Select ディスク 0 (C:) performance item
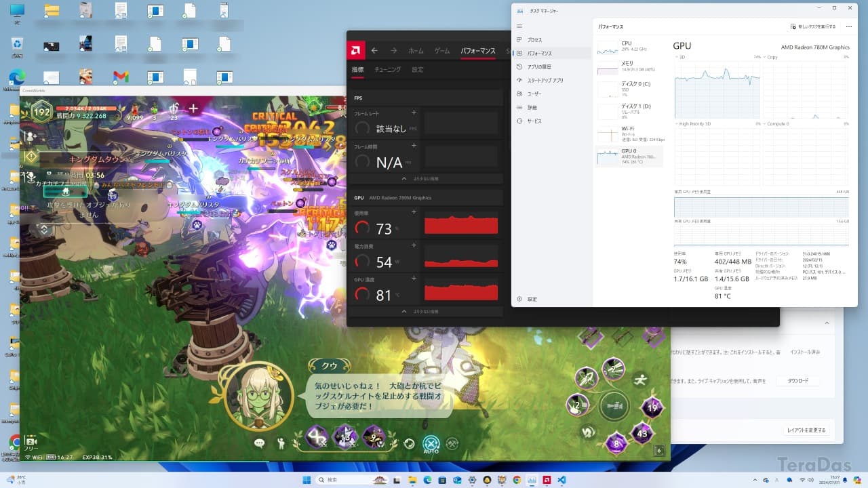The image size is (868, 488). (x=629, y=88)
